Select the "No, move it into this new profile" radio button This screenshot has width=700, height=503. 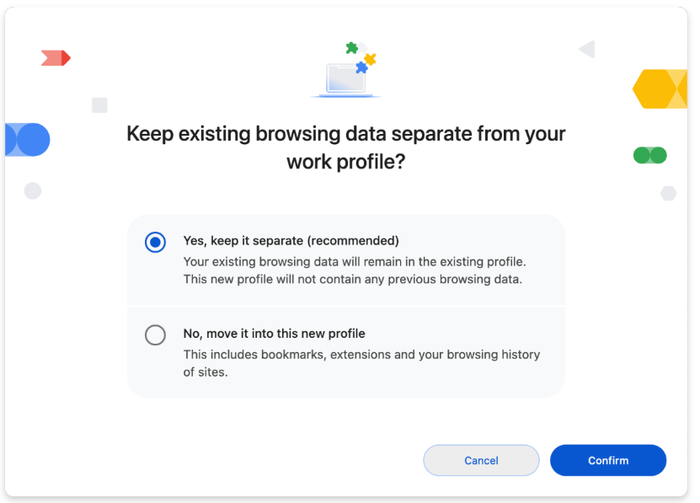coord(155,335)
